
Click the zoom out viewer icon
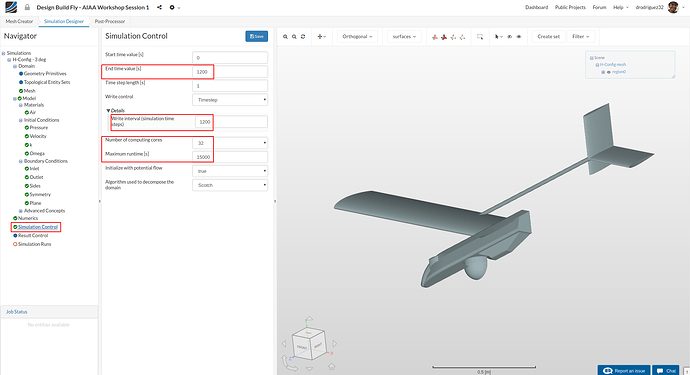(x=294, y=37)
